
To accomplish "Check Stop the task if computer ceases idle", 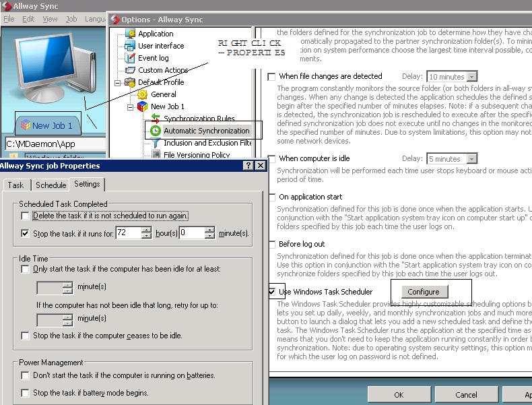I will pos(25,336).
